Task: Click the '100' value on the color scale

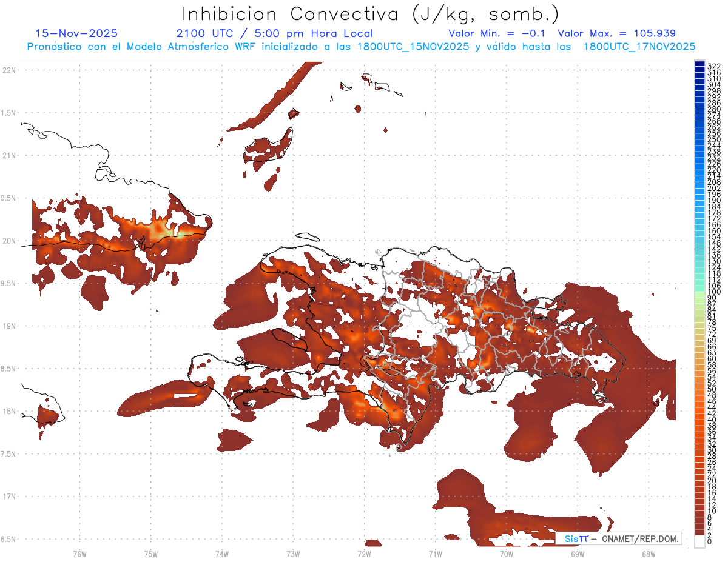Action: pyautogui.click(x=714, y=292)
